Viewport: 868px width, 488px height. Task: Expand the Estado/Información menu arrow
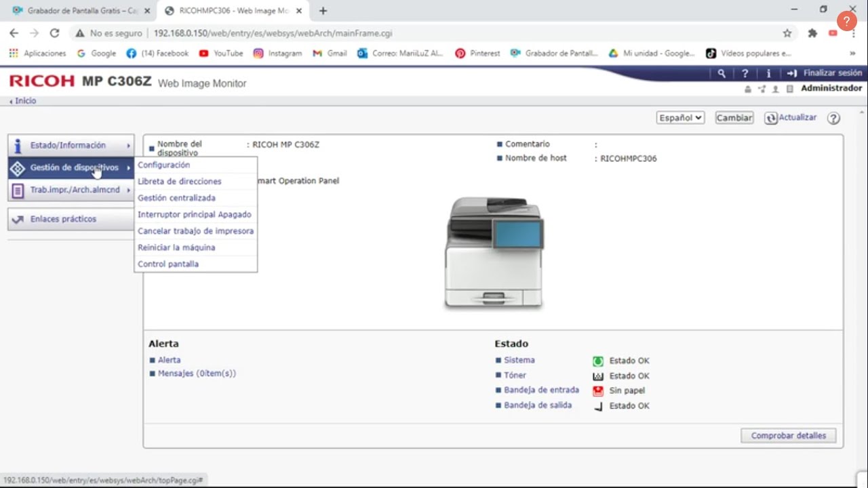point(128,146)
